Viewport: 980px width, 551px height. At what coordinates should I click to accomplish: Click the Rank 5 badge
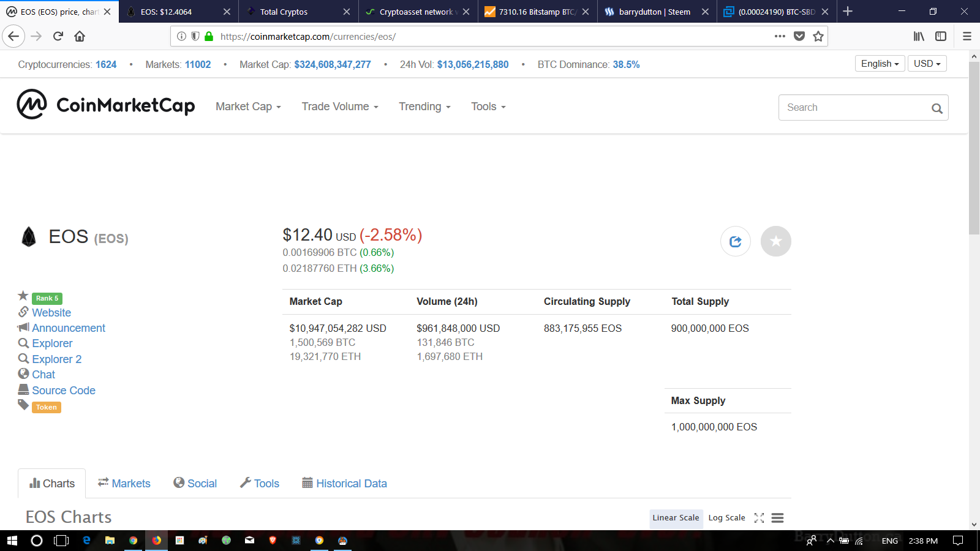[47, 299]
